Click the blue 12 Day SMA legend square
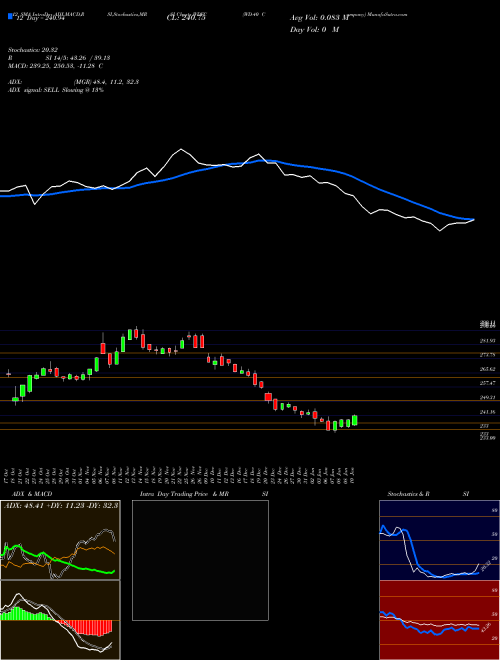 10,16
